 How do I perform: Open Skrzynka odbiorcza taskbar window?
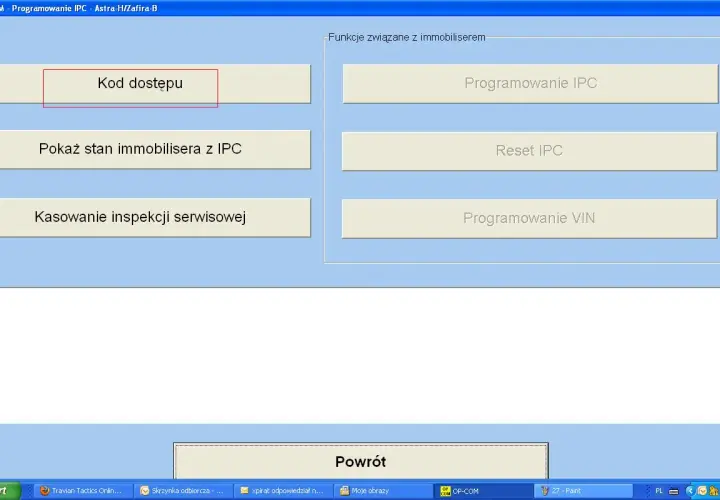183,491
